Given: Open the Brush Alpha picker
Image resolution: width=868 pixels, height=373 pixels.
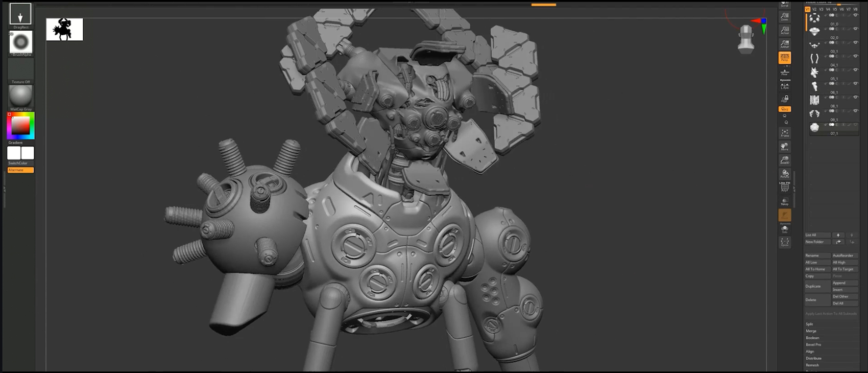Looking at the screenshot, I should (20, 42).
